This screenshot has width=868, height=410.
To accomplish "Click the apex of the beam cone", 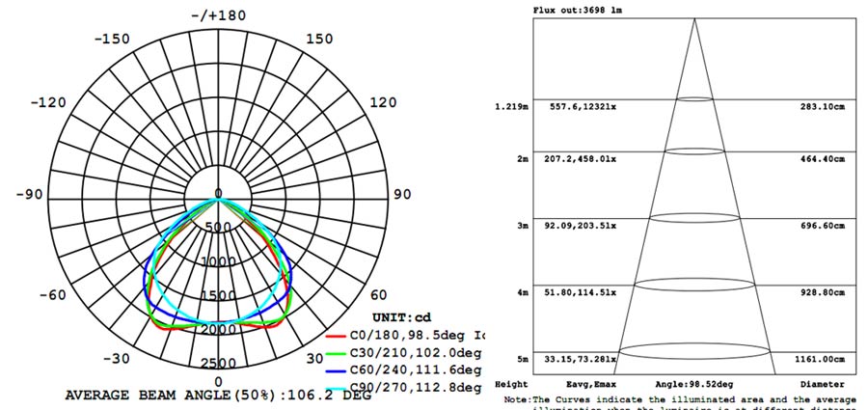I will pos(694,19).
